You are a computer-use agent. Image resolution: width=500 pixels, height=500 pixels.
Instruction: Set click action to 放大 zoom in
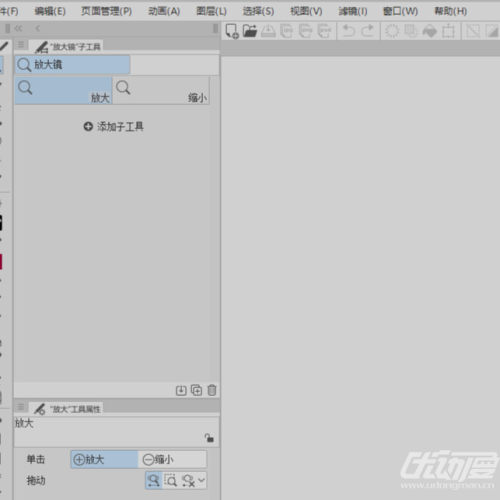[x=104, y=460]
